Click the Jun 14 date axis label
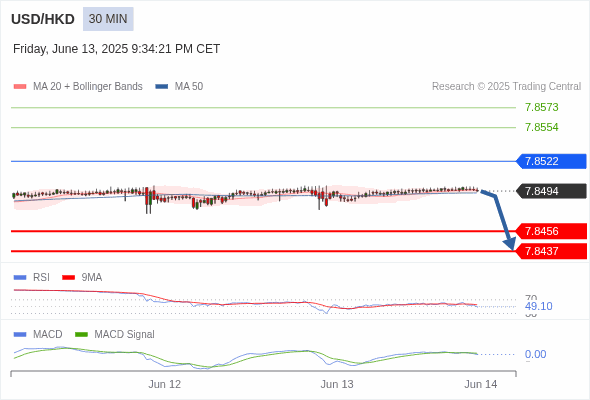 click(x=481, y=384)
